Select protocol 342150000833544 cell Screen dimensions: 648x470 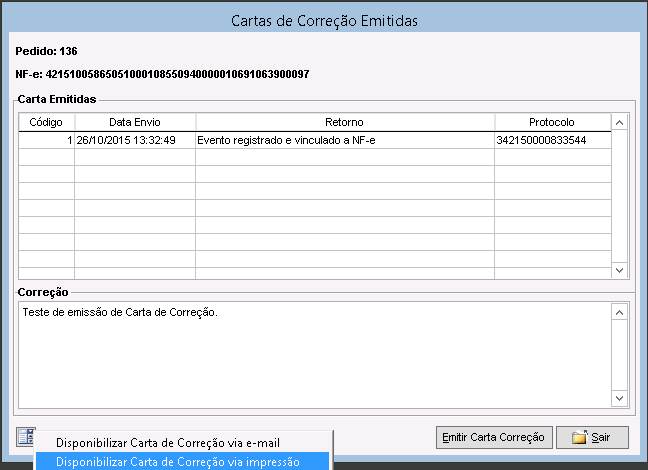(553, 141)
